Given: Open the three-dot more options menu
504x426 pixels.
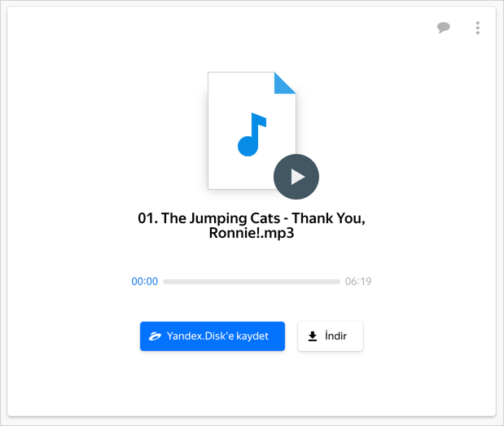Looking at the screenshot, I should click(x=478, y=28).
